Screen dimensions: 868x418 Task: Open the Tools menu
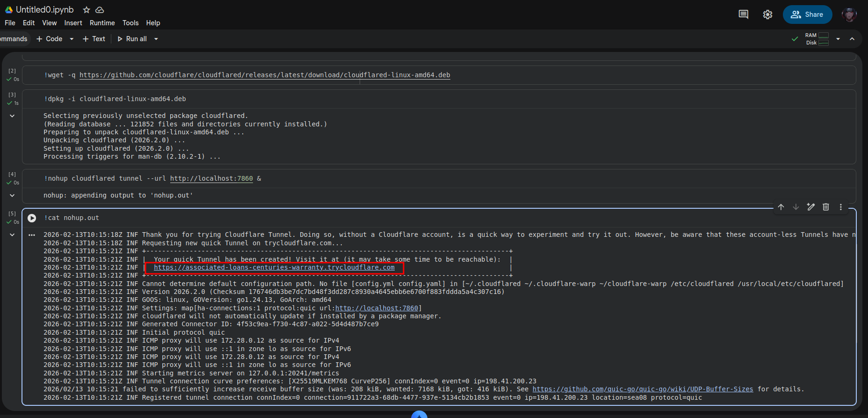coord(130,23)
